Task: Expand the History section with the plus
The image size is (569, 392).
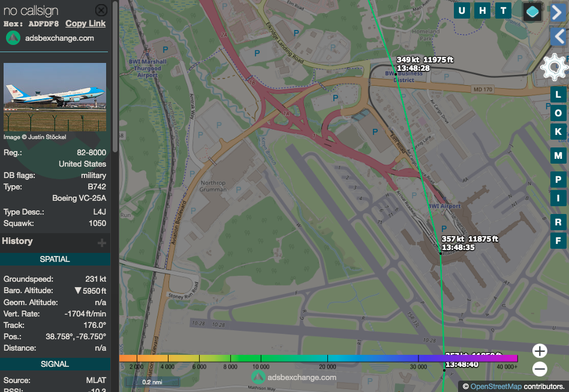Action: tap(101, 242)
